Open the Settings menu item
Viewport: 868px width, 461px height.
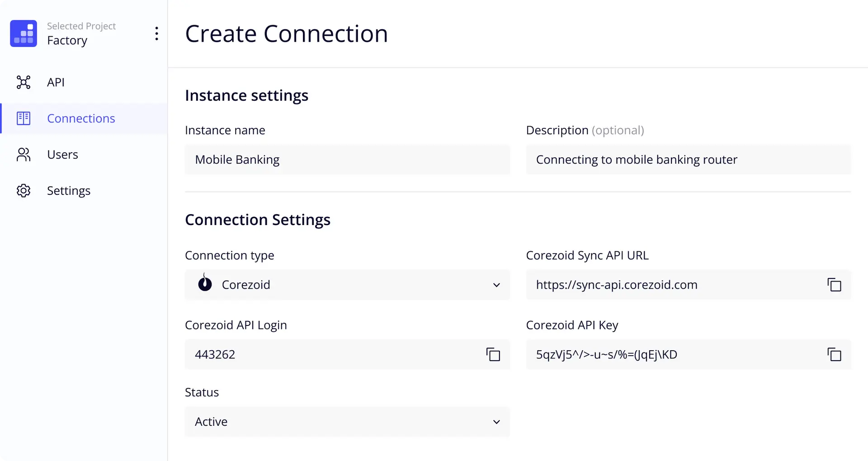84,191
